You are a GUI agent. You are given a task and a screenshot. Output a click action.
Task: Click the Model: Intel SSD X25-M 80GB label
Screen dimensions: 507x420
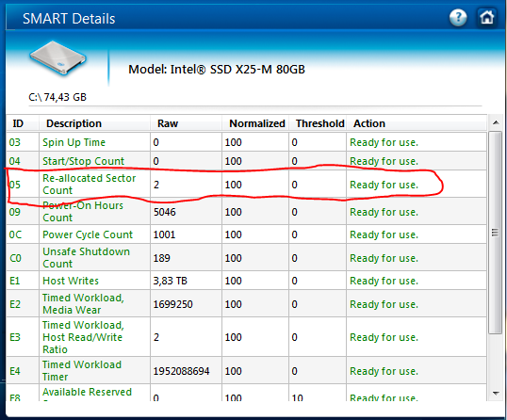[217, 70]
